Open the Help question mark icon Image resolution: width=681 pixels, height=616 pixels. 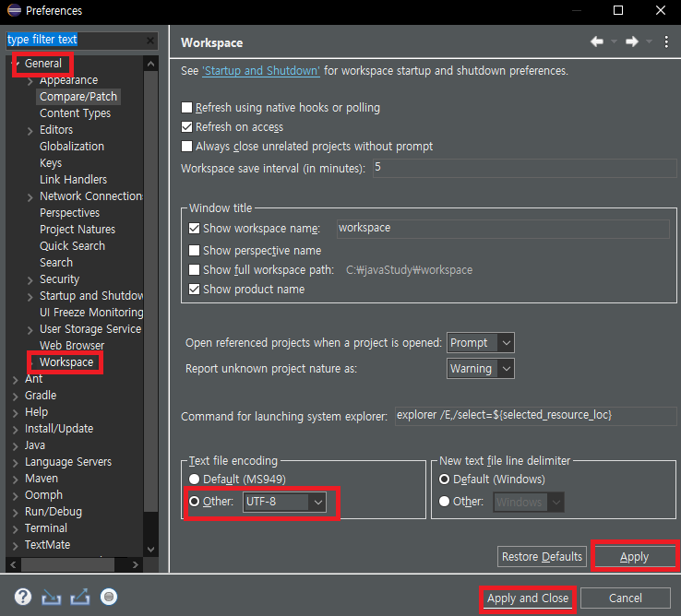[23, 597]
